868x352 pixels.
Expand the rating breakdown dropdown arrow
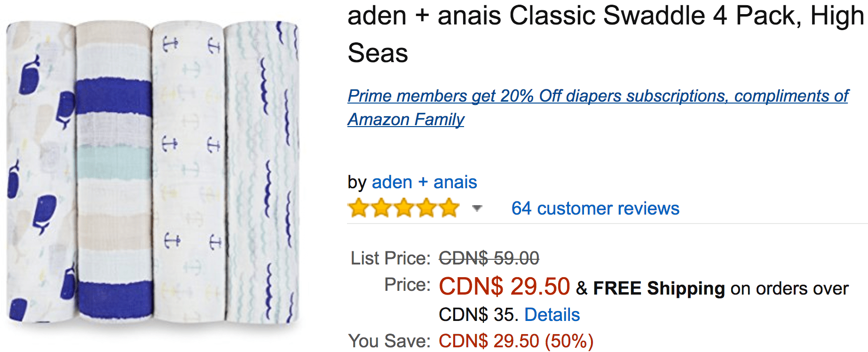pos(477,208)
